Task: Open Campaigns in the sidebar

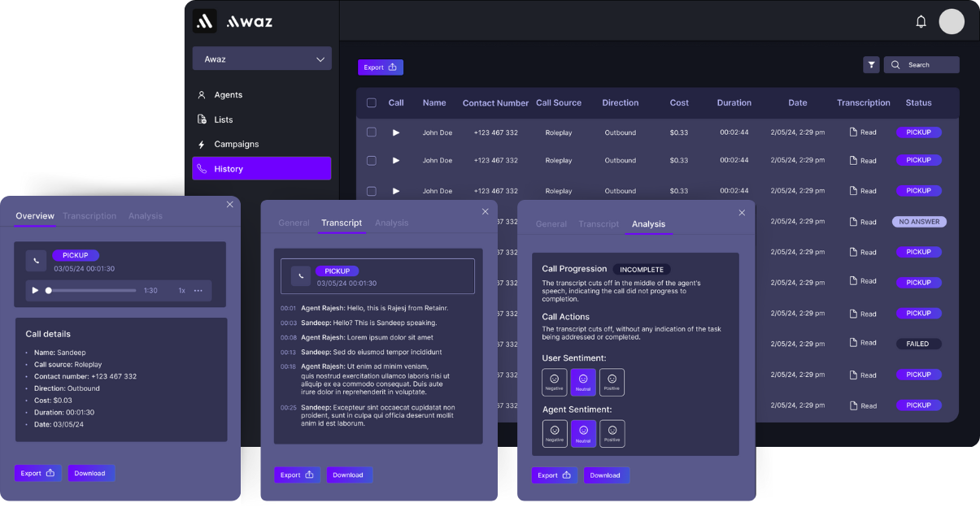Action: [236, 145]
